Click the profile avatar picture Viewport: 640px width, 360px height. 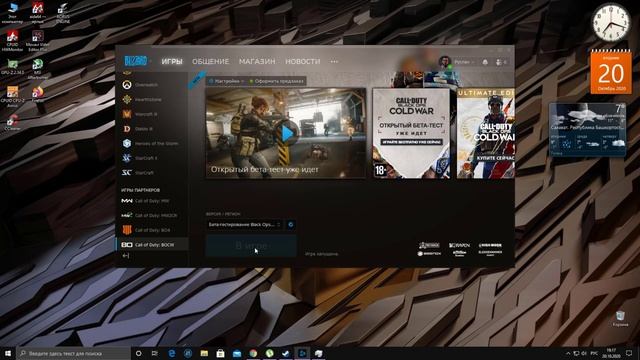coord(444,62)
